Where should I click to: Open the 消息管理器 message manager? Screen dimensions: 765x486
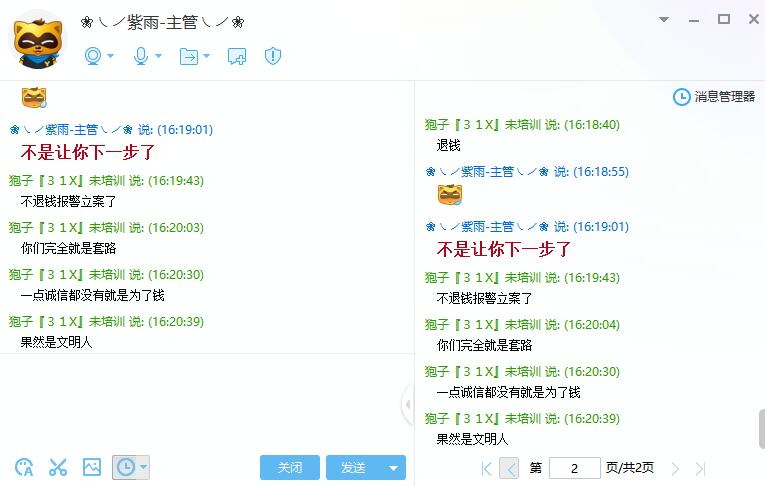714,97
